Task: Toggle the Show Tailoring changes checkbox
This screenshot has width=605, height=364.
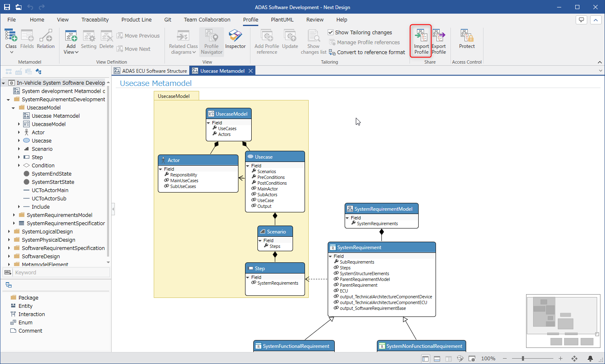Action: [331, 32]
